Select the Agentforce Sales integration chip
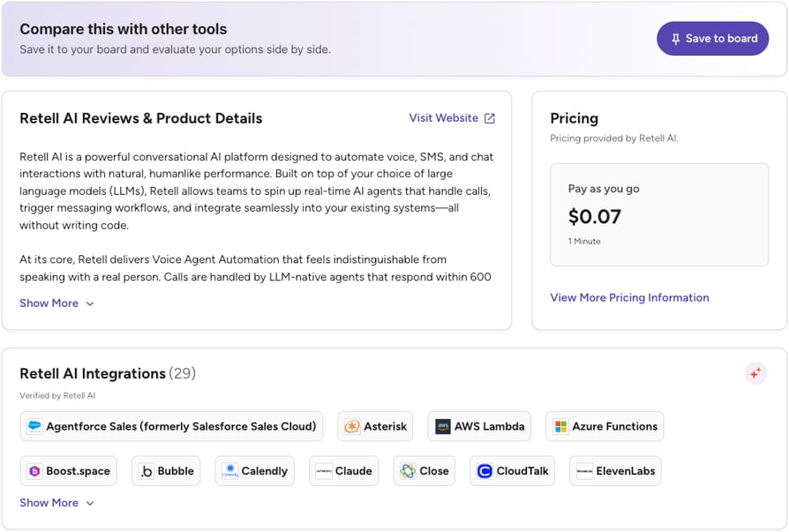This screenshot has width=789, height=532. [x=171, y=426]
